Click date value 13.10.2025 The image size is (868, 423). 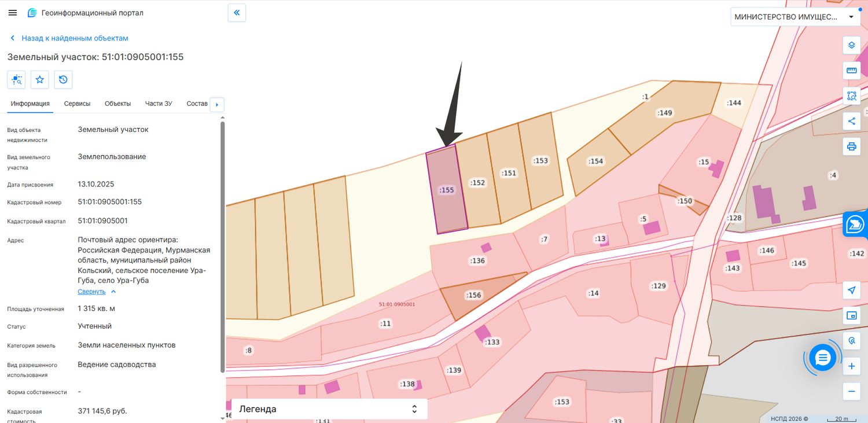(x=96, y=184)
